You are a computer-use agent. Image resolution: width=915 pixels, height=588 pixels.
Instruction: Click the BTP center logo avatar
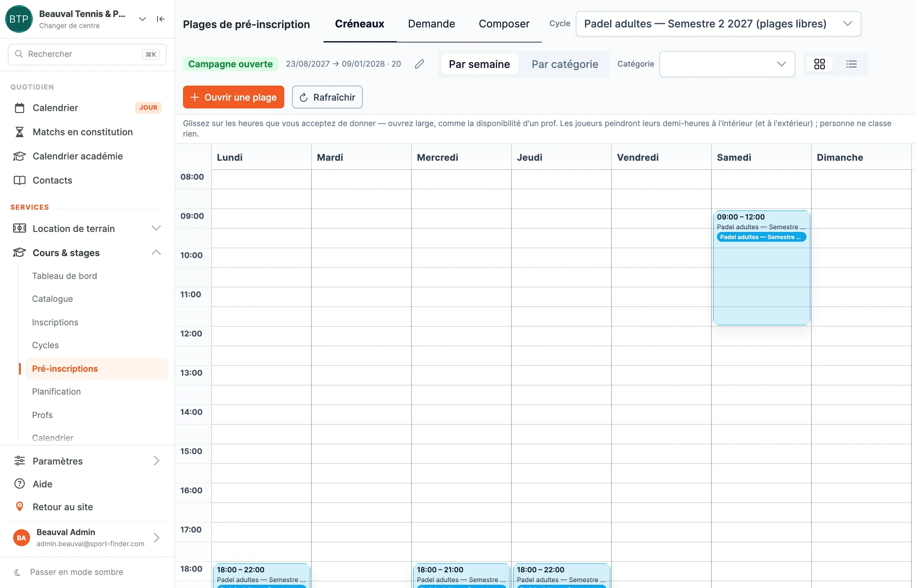click(18, 19)
